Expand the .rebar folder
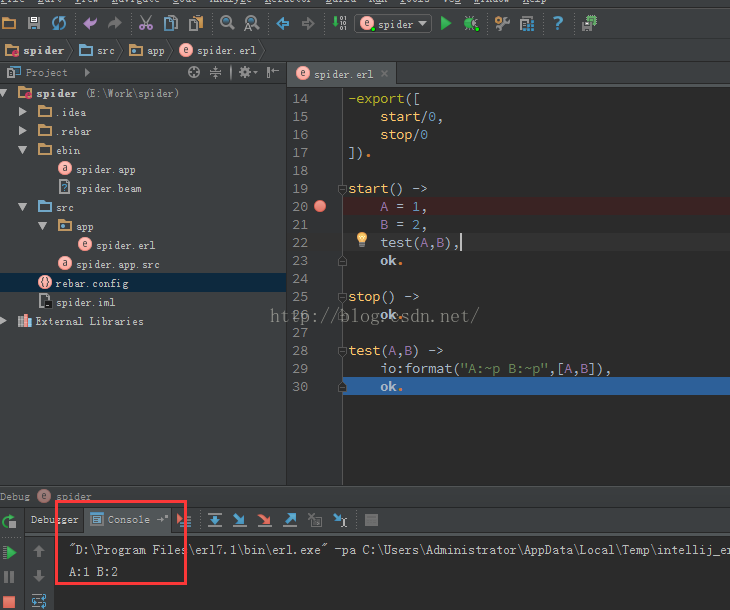Image resolution: width=730 pixels, height=610 pixels. pyautogui.click(x=22, y=131)
